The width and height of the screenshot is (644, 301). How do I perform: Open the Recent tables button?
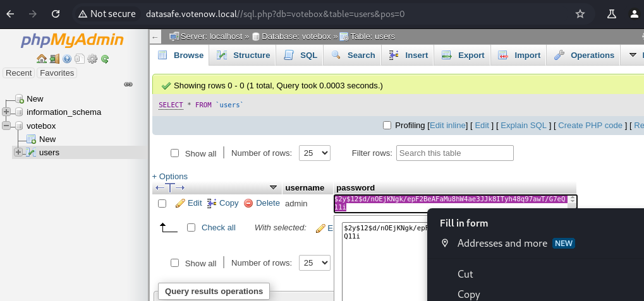pos(19,73)
